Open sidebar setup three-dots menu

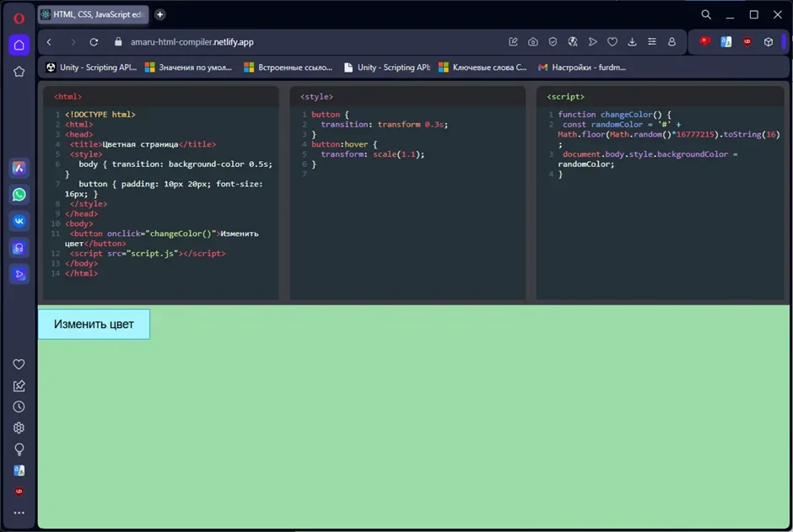pos(19,513)
